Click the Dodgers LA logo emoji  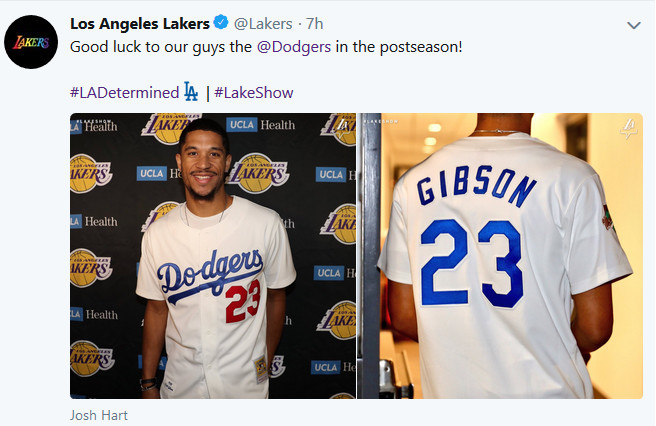pos(191,93)
